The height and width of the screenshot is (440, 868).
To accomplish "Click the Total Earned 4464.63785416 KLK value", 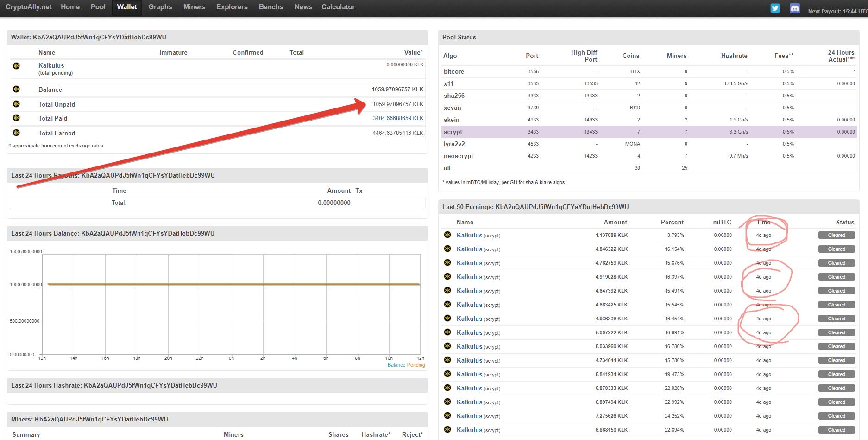I will pos(398,133).
